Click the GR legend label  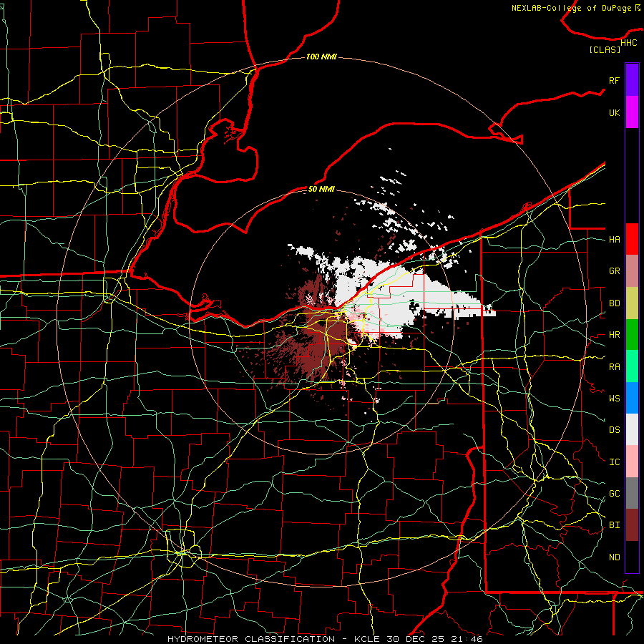[x=614, y=271]
